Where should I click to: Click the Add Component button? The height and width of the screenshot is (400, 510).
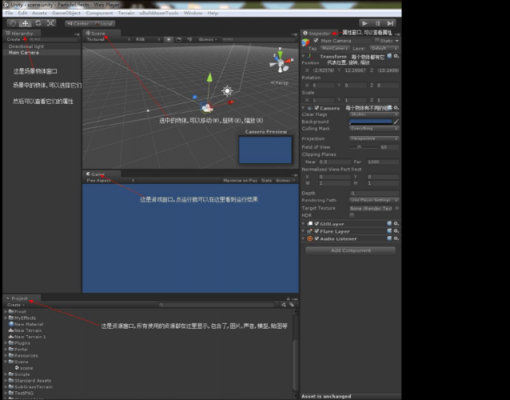pyautogui.click(x=351, y=250)
